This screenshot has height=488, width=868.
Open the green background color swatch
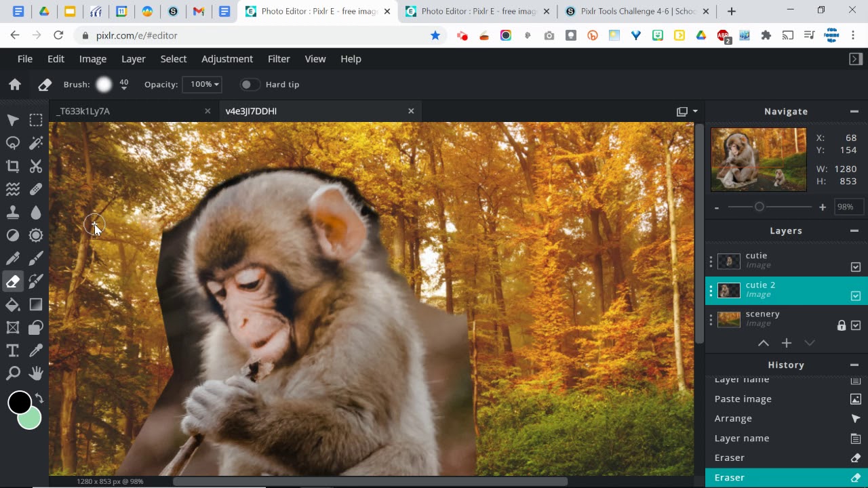(x=30, y=418)
